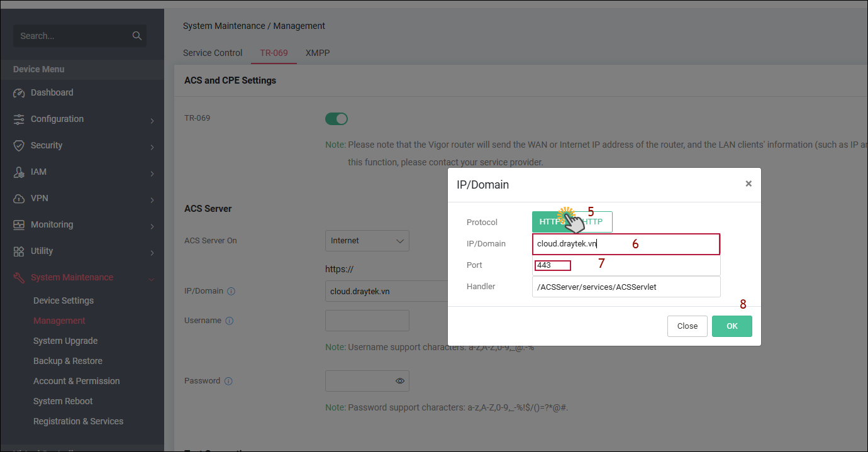Screen dimensions: 868x452
Task: Click info icon beside IP/Domain label
Action: click(x=231, y=292)
